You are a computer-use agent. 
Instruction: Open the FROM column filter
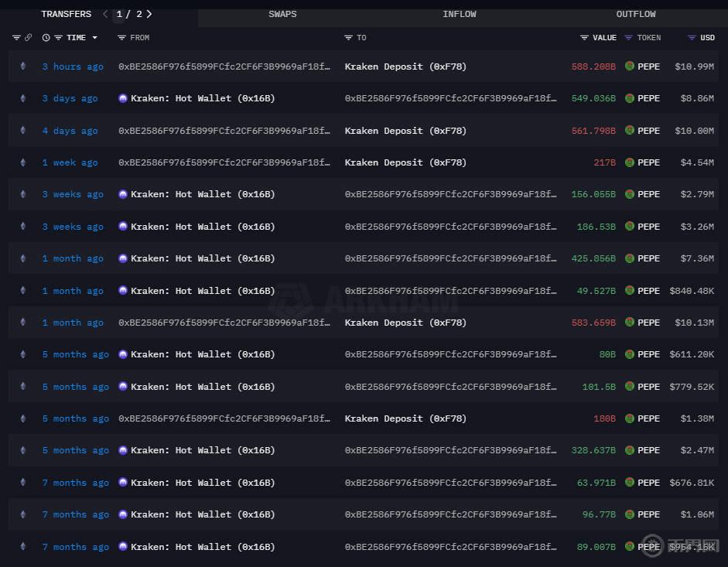pos(121,38)
